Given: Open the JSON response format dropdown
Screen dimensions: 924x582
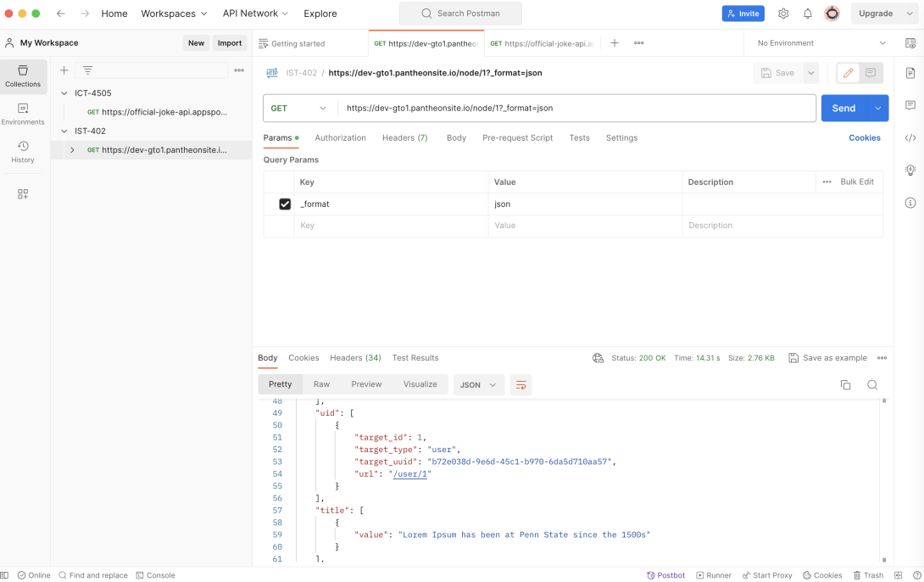Looking at the screenshot, I should (478, 385).
